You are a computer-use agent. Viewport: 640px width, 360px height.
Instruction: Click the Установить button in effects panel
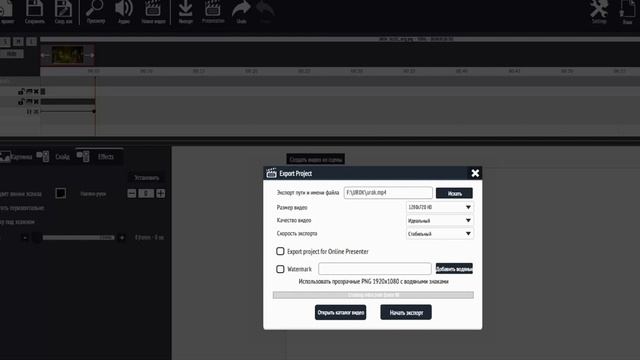click(x=147, y=178)
